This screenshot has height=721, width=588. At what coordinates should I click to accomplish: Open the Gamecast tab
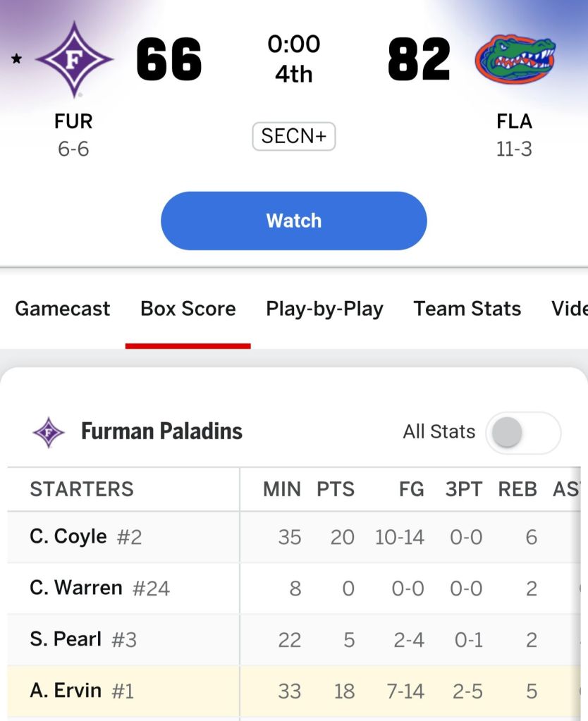[x=63, y=309]
